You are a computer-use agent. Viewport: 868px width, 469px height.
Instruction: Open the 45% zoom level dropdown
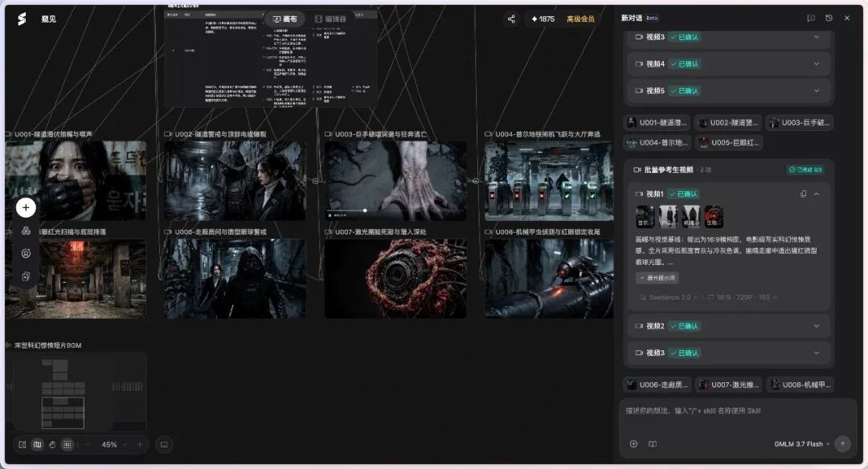point(114,444)
